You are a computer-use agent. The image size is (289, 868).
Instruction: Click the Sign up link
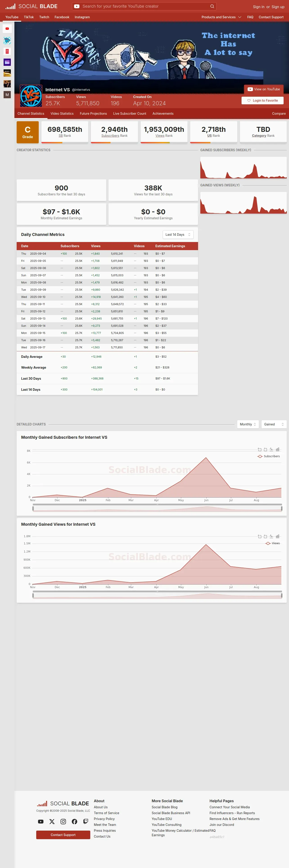[278, 7]
